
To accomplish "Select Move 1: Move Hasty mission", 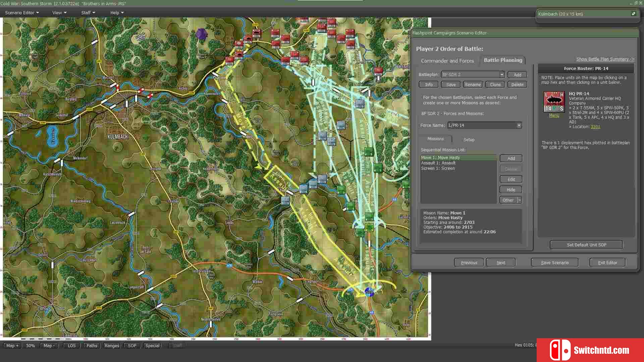I will (x=458, y=158).
